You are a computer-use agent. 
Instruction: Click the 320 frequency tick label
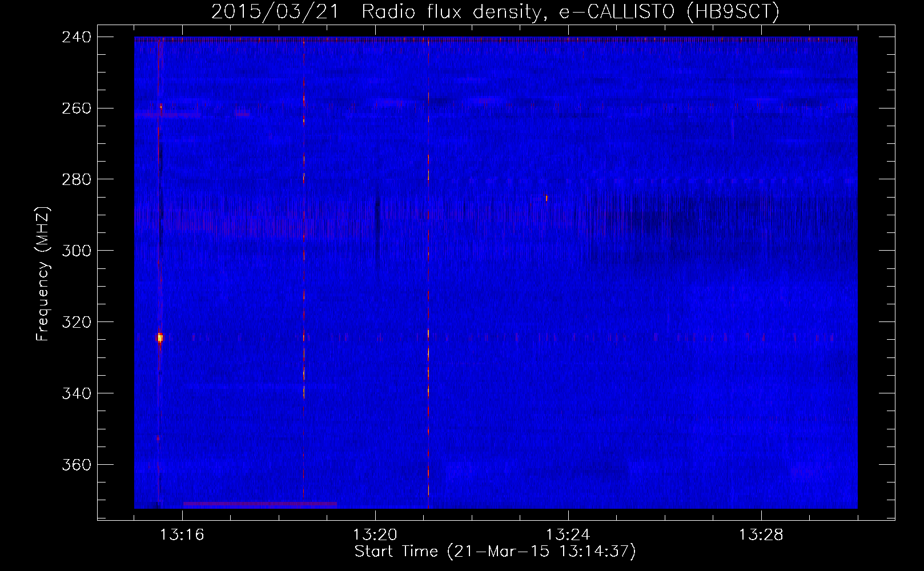77,322
